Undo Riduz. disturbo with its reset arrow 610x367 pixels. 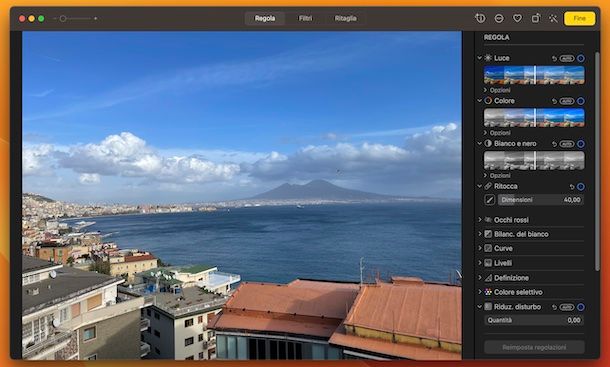[x=554, y=307]
